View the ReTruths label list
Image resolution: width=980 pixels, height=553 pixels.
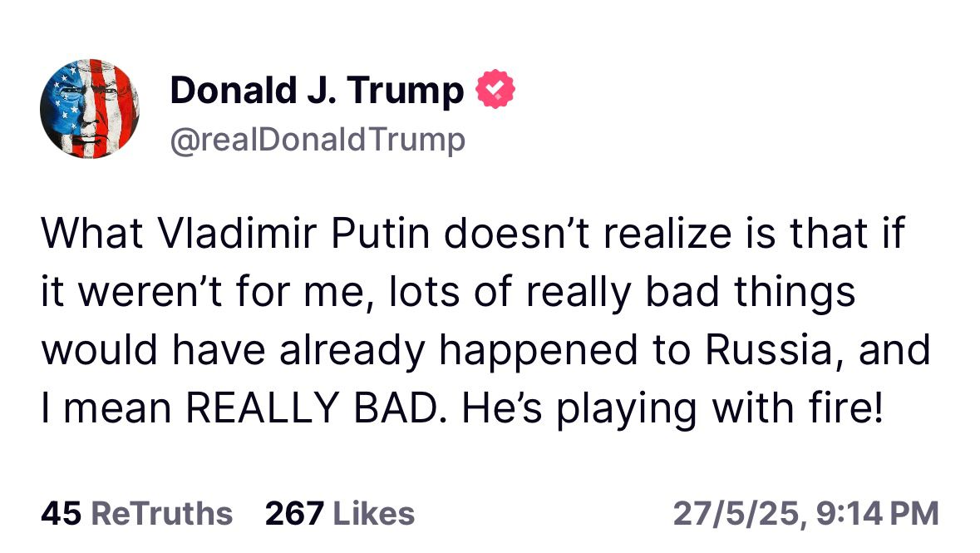tap(162, 514)
